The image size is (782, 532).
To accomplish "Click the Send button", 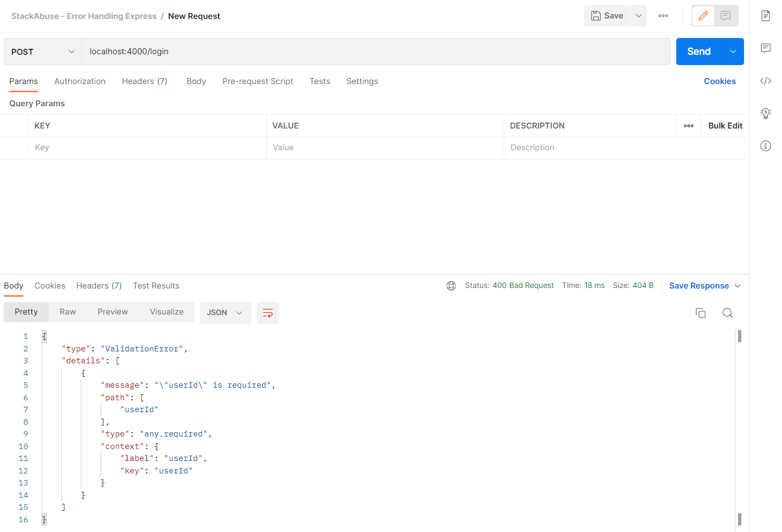I will click(699, 52).
